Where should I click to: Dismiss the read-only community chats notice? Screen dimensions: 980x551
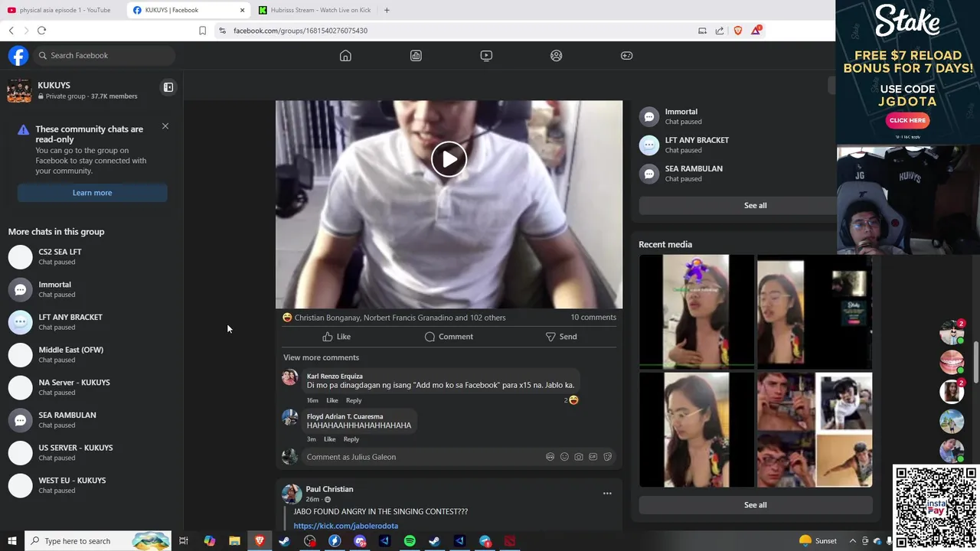coord(165,126)
